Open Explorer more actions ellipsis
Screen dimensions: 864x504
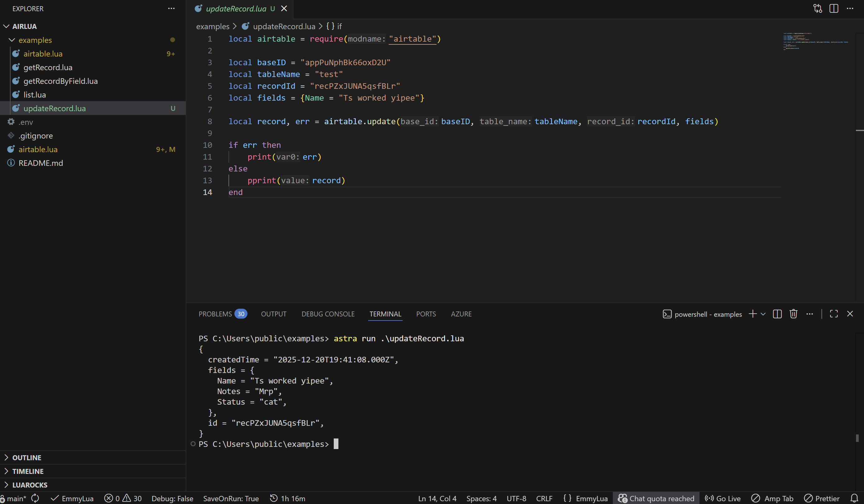[x=171, y=9]
